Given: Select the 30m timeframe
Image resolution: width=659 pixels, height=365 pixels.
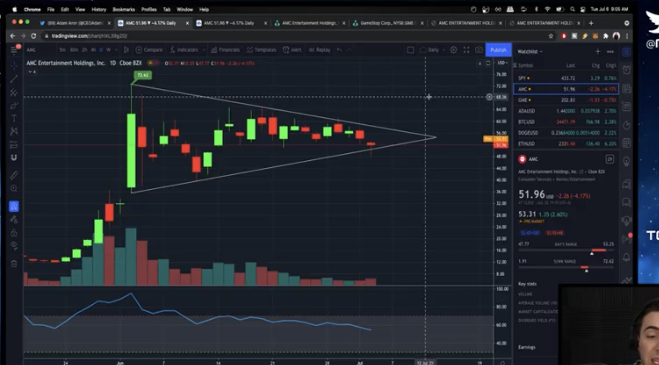Looking at the screenshot, I should 74,50.
